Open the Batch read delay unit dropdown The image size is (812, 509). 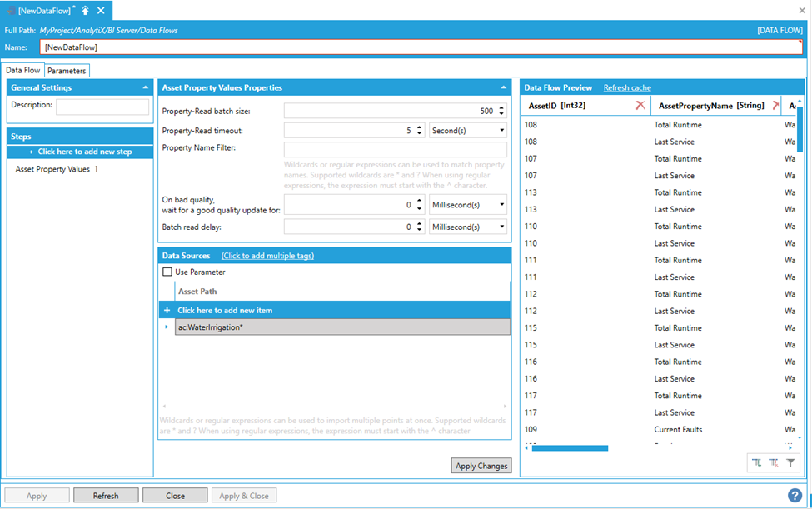click(x=467, y=227)
